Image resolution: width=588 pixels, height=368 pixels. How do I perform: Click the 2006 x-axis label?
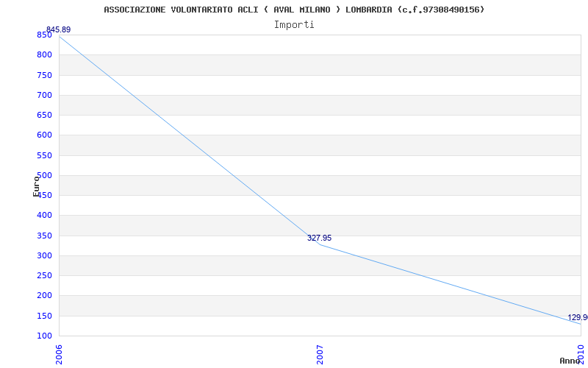pyautogui.click(x=59, y=355)
